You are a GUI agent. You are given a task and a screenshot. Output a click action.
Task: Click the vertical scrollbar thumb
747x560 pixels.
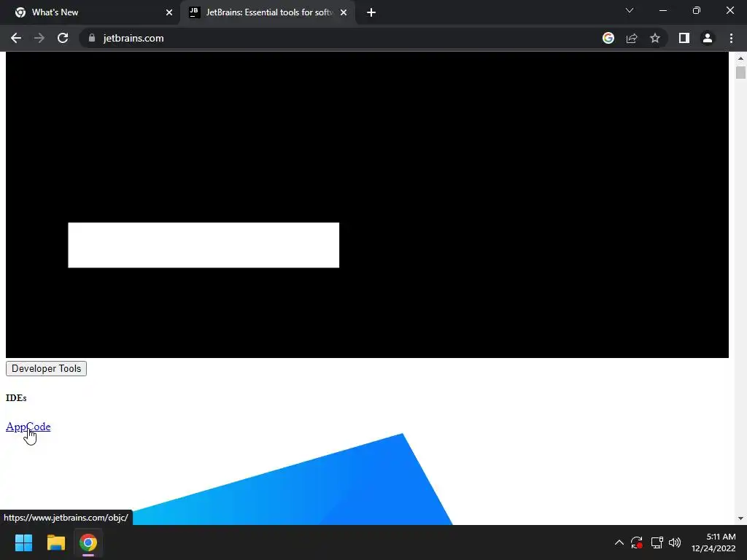[740, 73]
